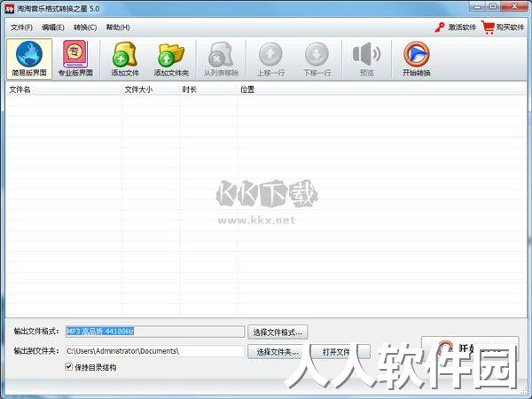Sort by the 文件名 column header
Image resolution: width=532 pixels, height=399 pixels.
(64, 90)
